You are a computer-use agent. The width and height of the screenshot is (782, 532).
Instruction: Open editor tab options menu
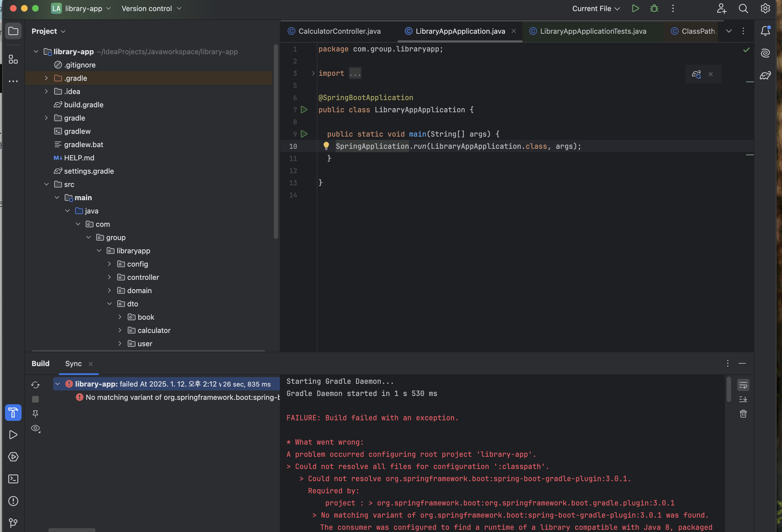[743, 31]
